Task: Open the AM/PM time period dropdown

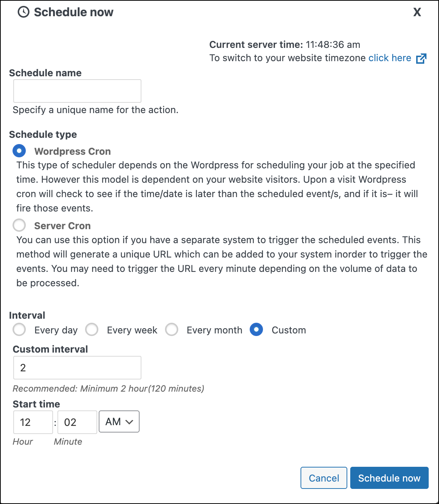Action: (119, 421)
